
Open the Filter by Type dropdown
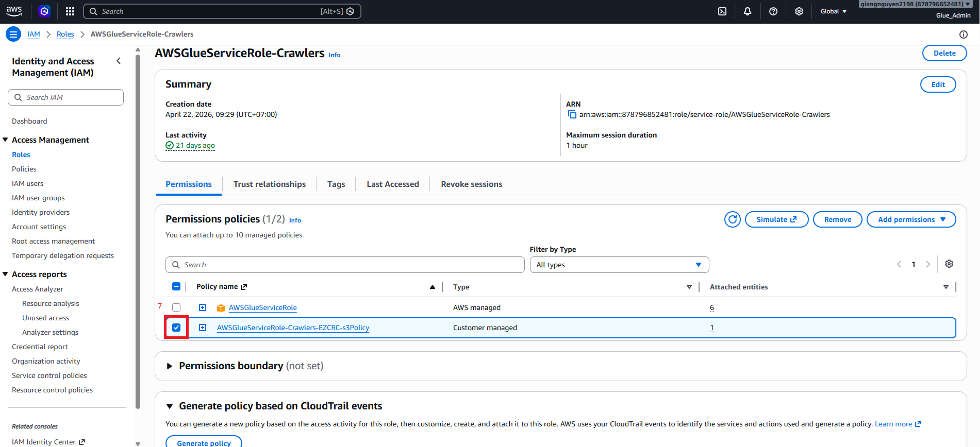619,265
